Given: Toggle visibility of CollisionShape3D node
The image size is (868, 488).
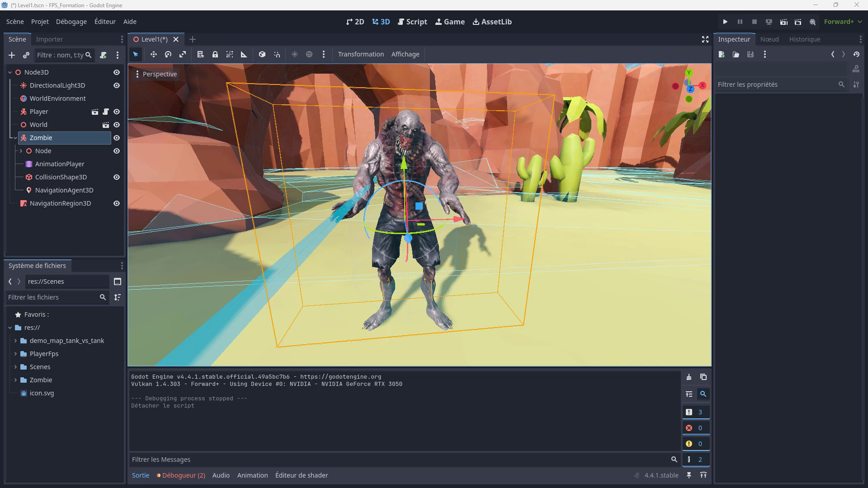Looking at the screenshot, I should point(117,177).
